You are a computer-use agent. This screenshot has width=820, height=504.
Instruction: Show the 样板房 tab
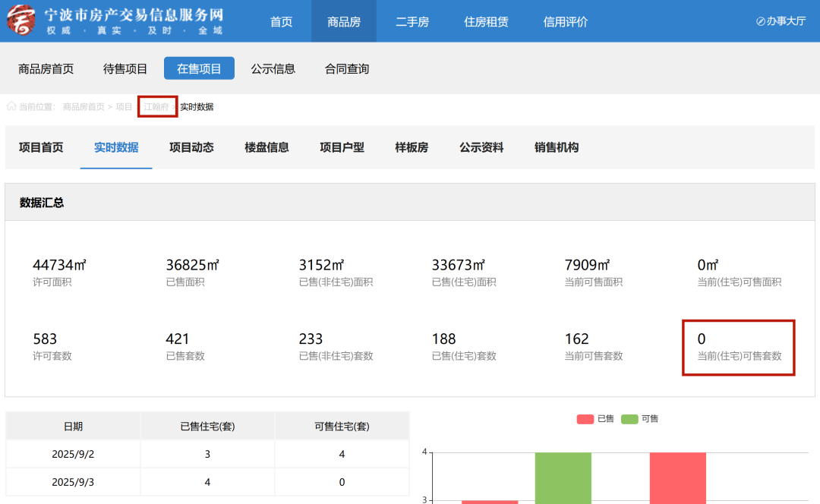coord(412,147)
